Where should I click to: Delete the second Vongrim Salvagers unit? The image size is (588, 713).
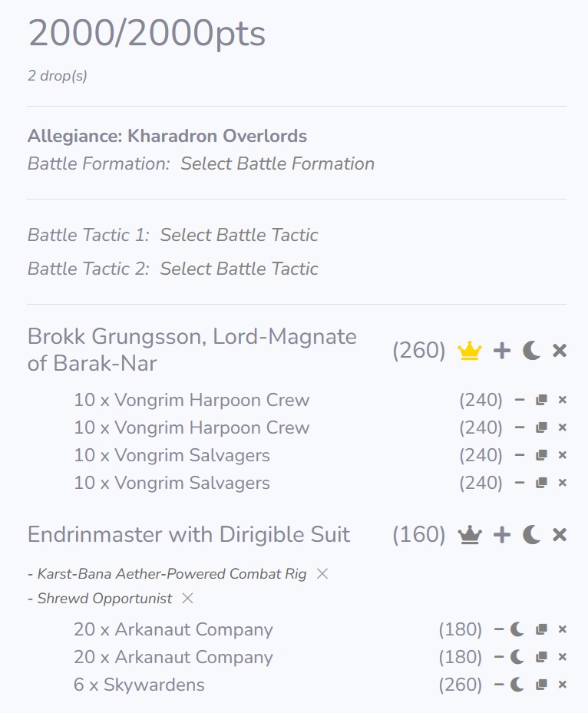pos(562,483)
